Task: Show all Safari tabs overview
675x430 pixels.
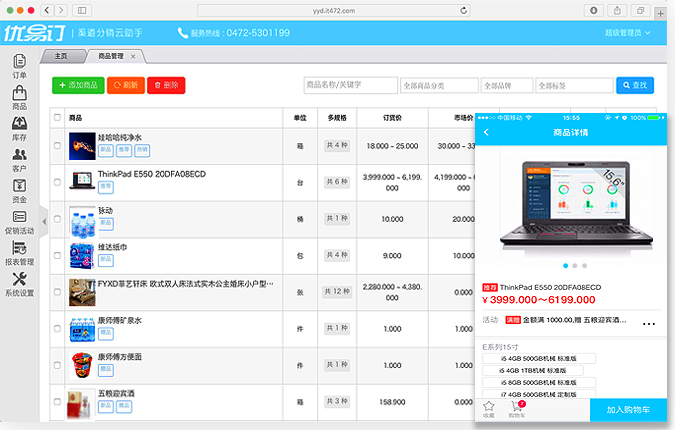Action: point(640,10)
